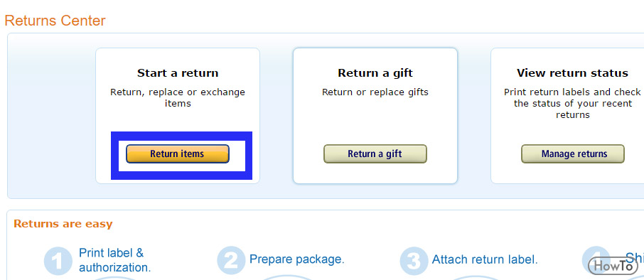Click the Returns Center heading
This screenshot has width=644, height=280.
(55, 21)
